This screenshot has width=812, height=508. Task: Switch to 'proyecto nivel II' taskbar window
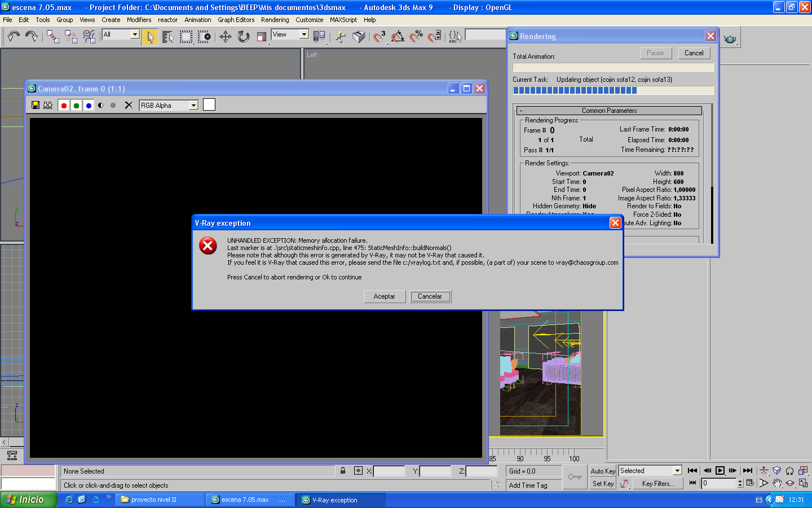point(161,500)
